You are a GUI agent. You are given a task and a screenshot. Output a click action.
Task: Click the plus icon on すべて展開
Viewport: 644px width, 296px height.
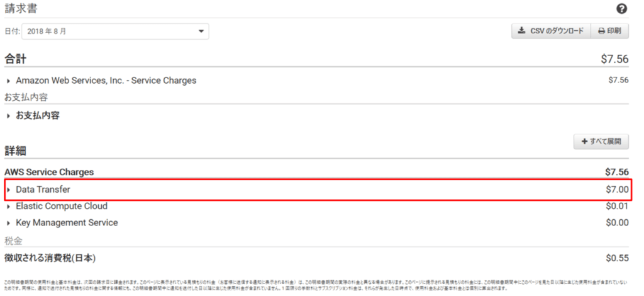click(584, 142)
